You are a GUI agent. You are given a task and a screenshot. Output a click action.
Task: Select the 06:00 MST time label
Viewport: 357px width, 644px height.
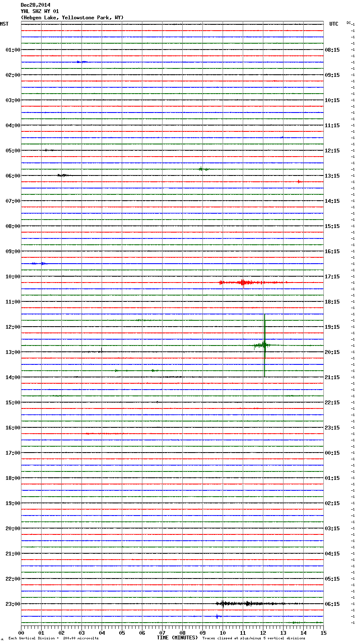13,176
